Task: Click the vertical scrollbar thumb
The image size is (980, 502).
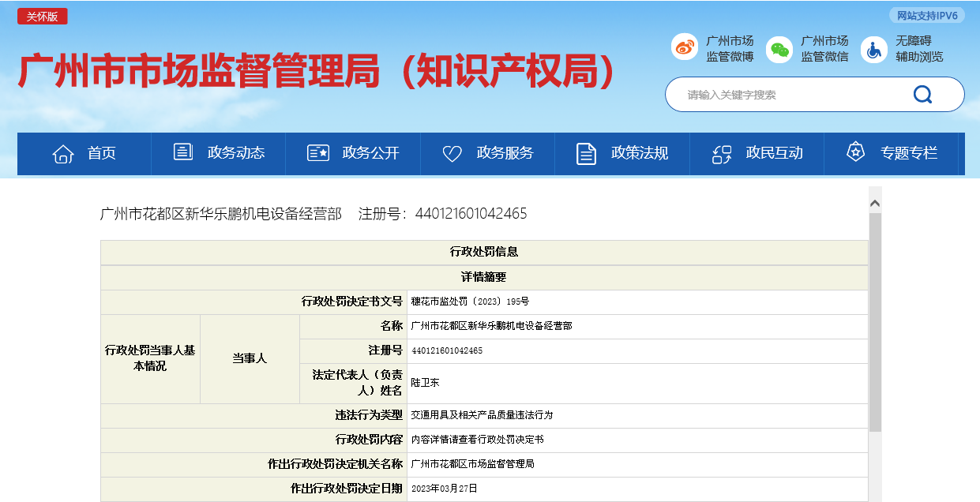Action: pos(875,322)
